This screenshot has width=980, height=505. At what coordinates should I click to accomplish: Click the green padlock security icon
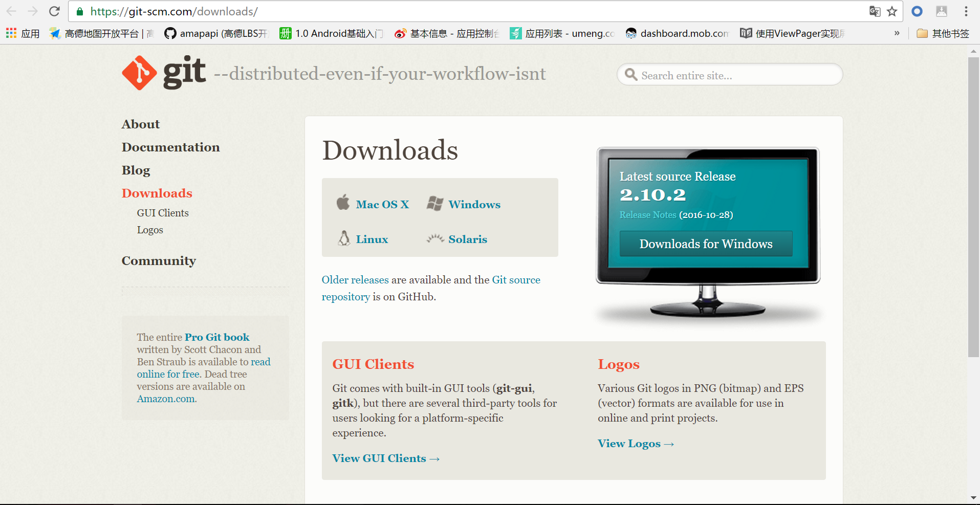(x=79, y=11)
